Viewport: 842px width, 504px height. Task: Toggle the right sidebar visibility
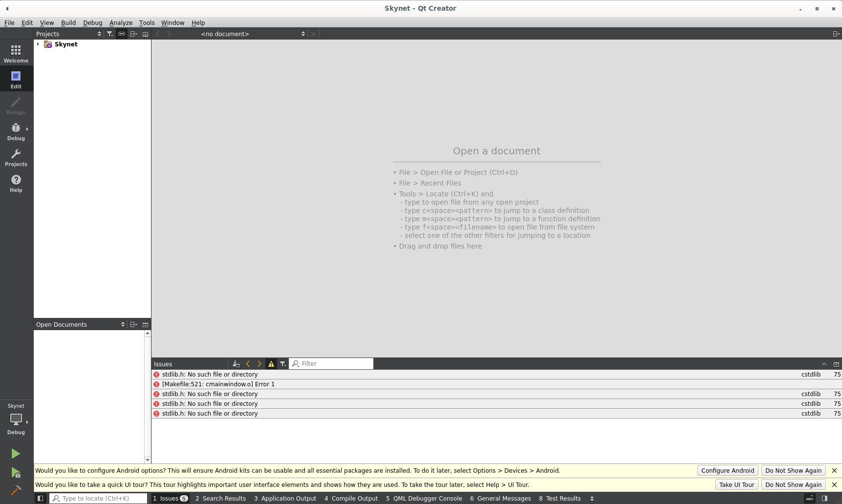tap(825, 498)
